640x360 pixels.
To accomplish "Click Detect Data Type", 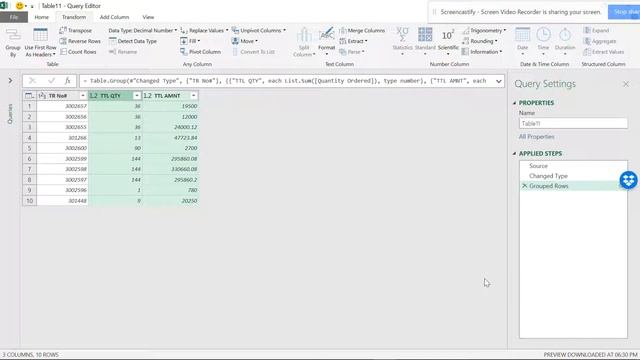I will (133, 41).
